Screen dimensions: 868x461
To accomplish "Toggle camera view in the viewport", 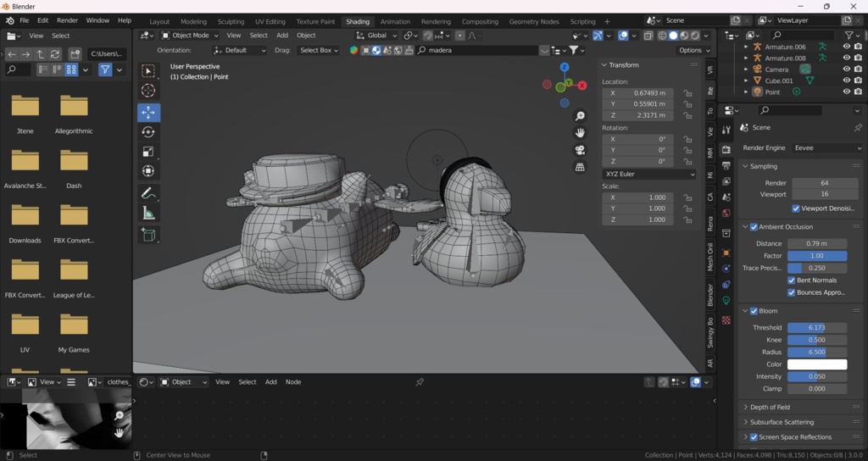I will click(x=580, y=150).
